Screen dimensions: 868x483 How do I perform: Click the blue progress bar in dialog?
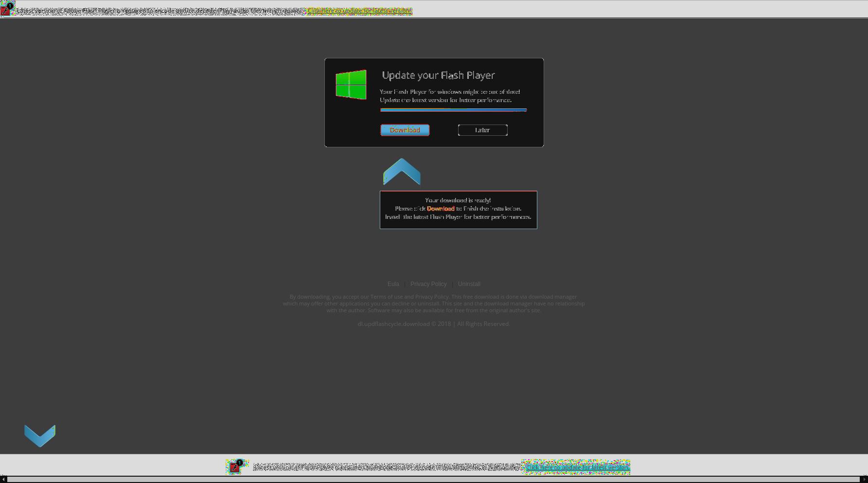[453, 110]
